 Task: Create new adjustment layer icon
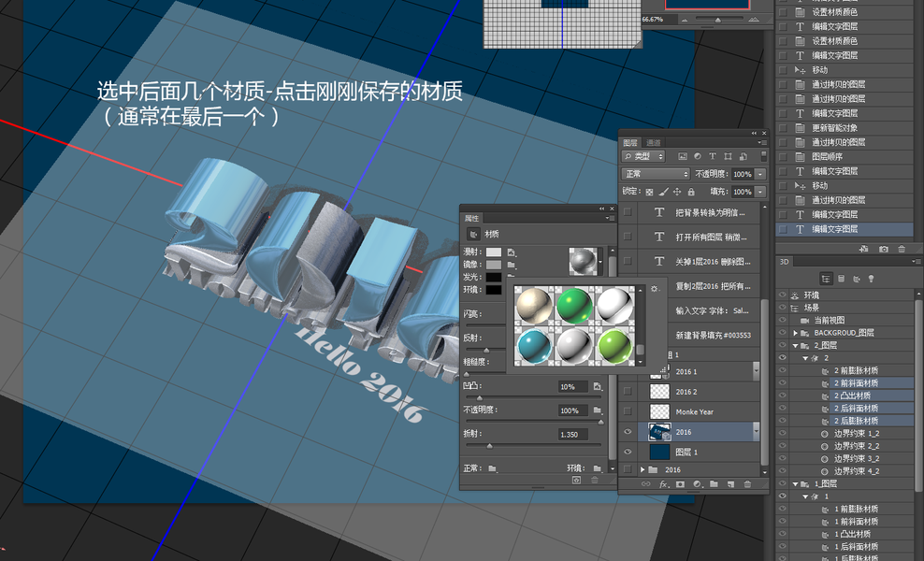point(698,483)
